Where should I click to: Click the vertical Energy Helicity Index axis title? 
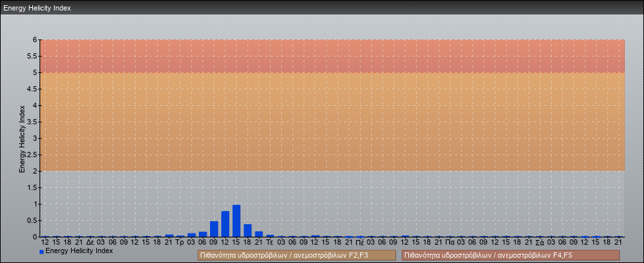point(22,139)
